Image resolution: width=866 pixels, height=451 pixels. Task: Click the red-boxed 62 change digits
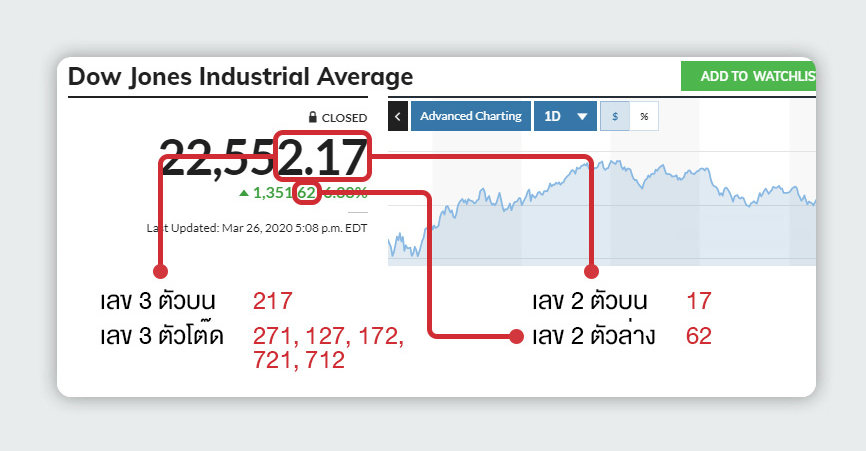pos(307,193)
